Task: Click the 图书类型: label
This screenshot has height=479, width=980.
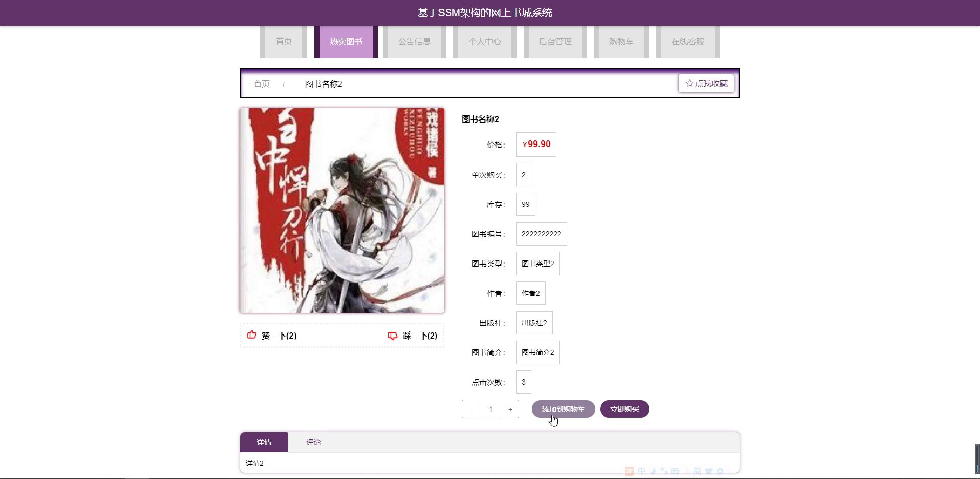Action: (488, 264)
